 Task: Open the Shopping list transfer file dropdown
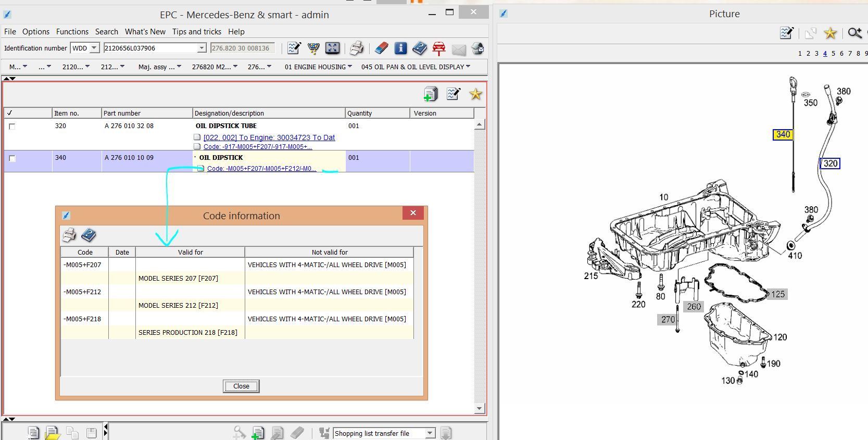(430, 433)
